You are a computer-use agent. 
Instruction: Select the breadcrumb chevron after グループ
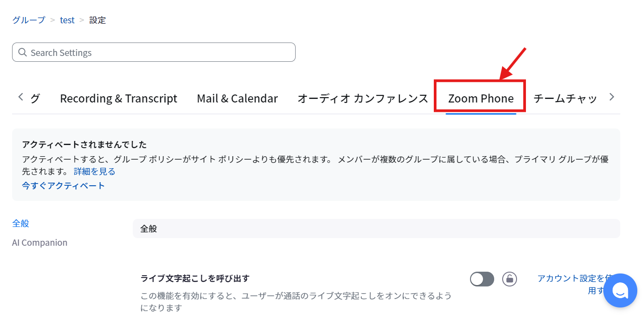click(x=52, y=20)
